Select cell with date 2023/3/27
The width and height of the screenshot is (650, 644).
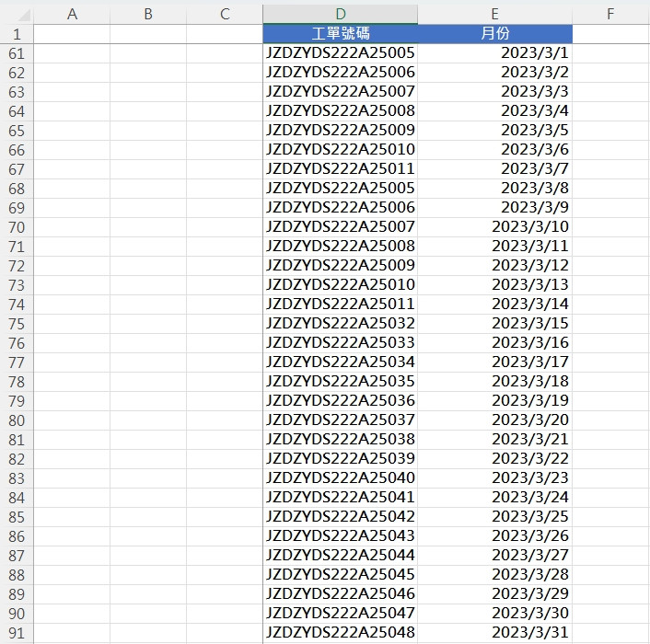coord(495,556)
